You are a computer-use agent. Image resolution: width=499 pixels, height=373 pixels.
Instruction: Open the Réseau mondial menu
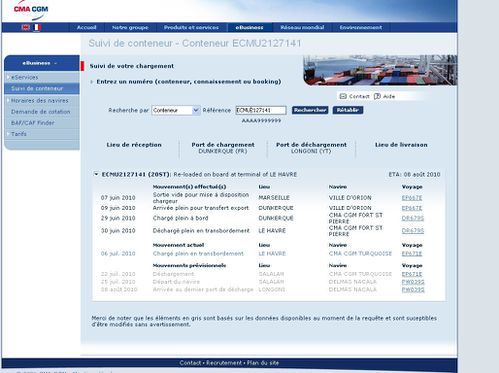coord(302,27)
